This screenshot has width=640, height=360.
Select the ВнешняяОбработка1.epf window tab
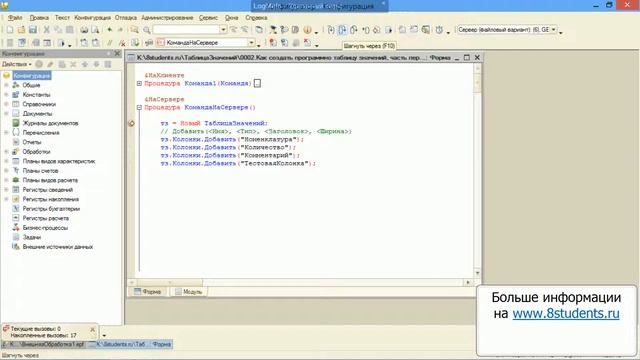45,344
